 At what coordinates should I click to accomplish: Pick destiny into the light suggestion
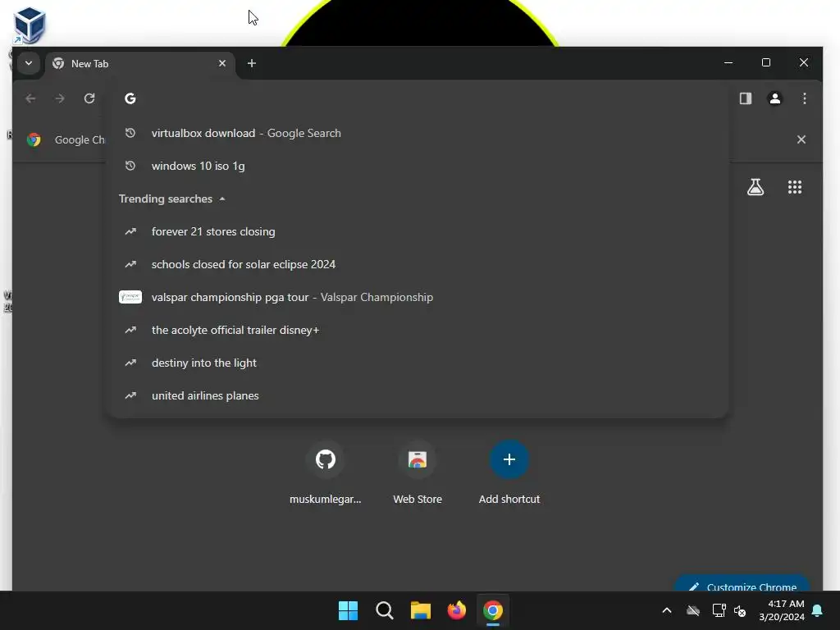[x=418, y=363]
